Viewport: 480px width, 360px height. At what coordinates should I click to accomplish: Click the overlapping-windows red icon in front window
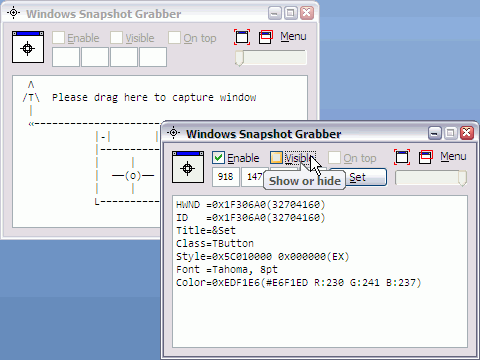pyautogui.click(x=426, y=157)
